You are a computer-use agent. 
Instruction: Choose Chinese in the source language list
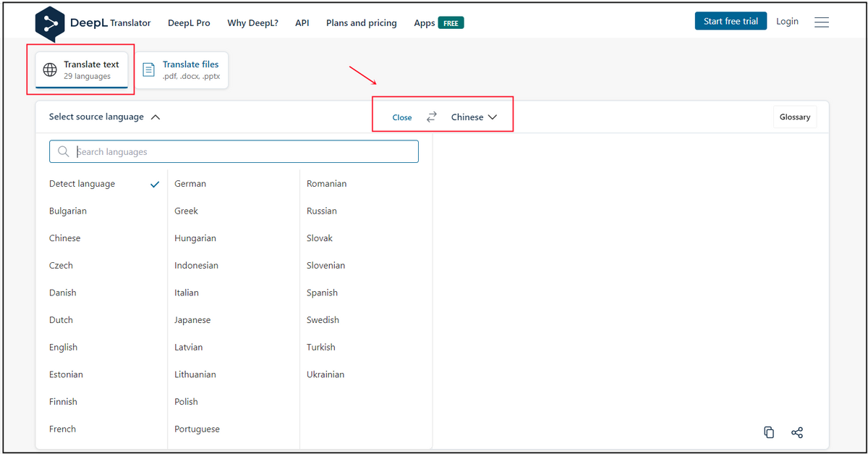click(65, 238)
